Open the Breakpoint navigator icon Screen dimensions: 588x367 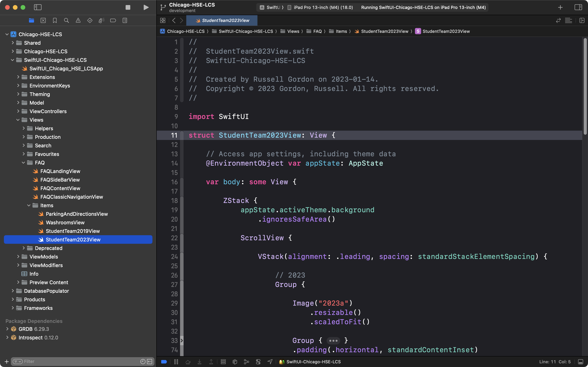[113, 21]
